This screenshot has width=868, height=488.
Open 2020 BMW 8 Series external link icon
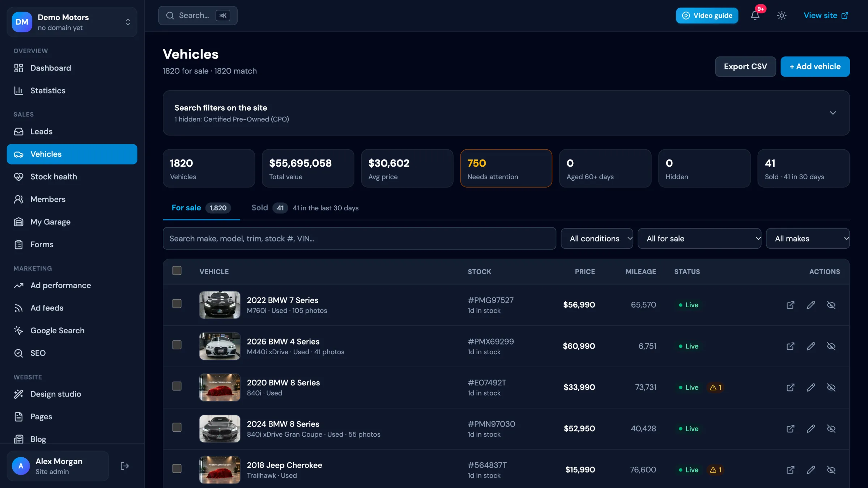point(791,387)
